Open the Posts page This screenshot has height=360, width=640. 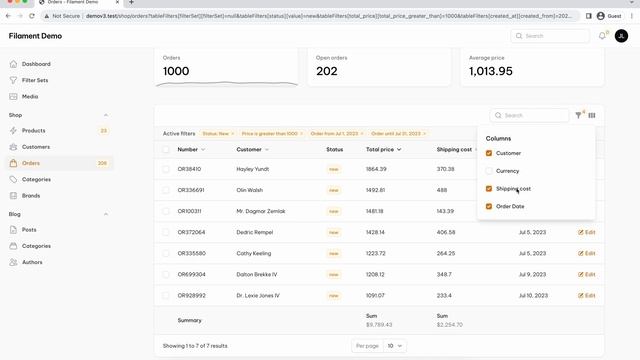[29, 230]
